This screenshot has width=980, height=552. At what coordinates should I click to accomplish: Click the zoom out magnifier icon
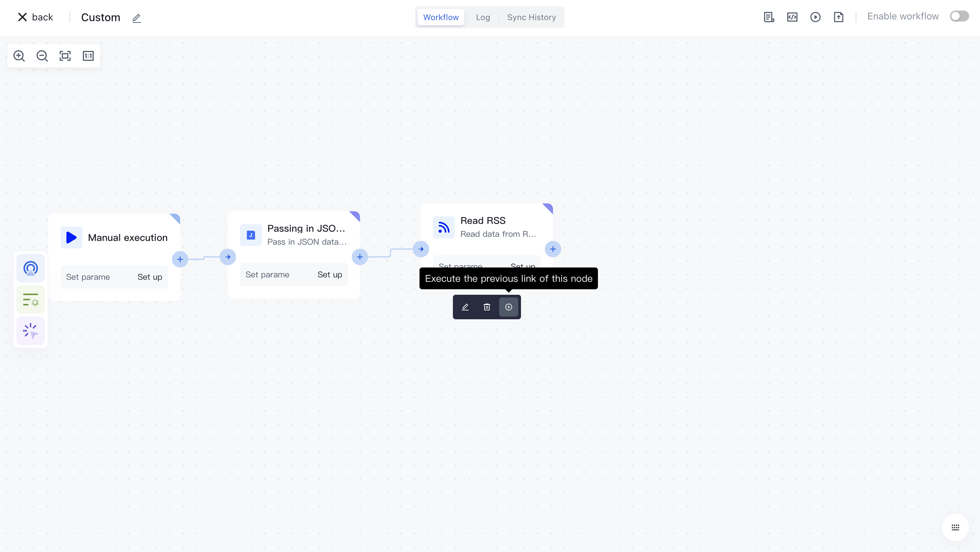click(42, 56)
